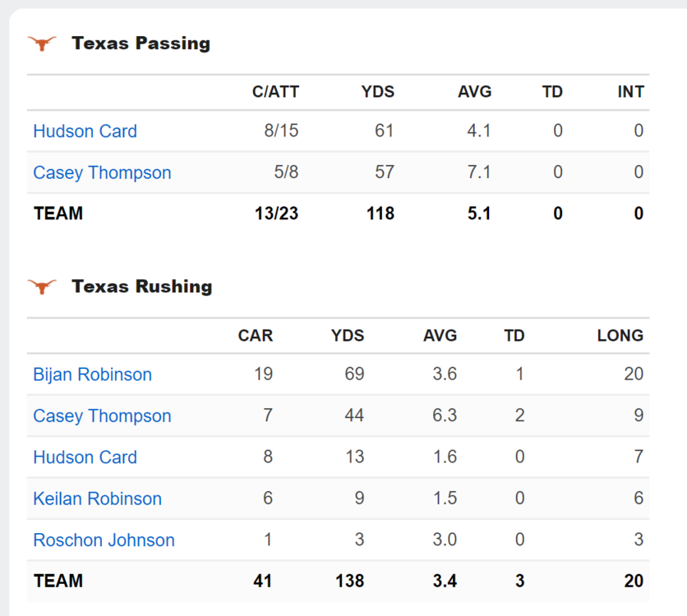Click the TEAM row label in the Rushing table

pyautogui.click(x=58, y=582)
